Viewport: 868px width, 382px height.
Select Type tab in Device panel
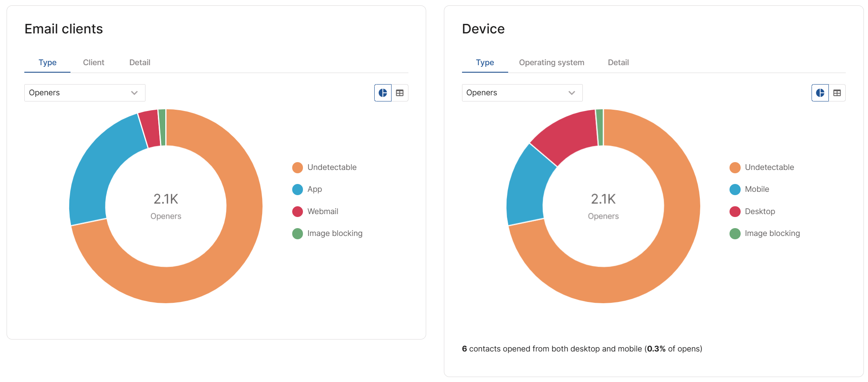[x=485, y=63]
